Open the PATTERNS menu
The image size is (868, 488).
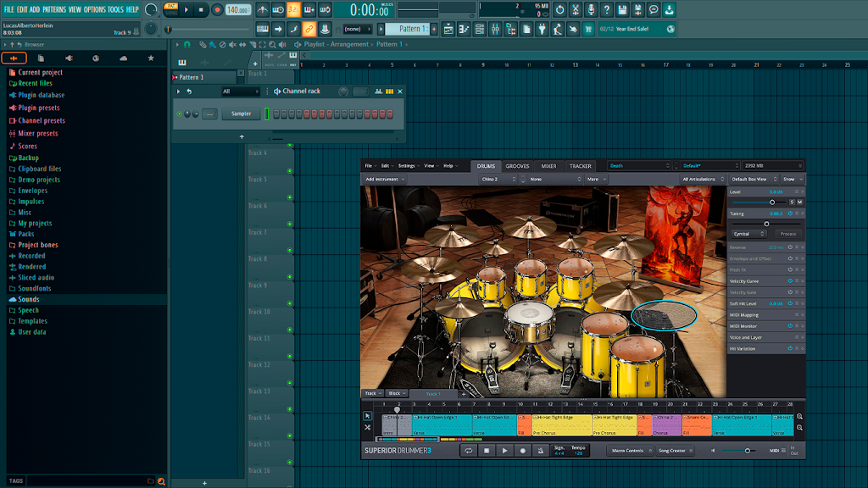pyautogui.click(x=54, y=9)
